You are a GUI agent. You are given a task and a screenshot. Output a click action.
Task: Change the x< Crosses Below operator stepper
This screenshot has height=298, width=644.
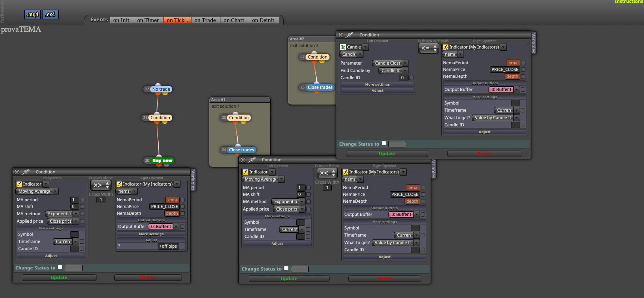(x=333, y=173)
